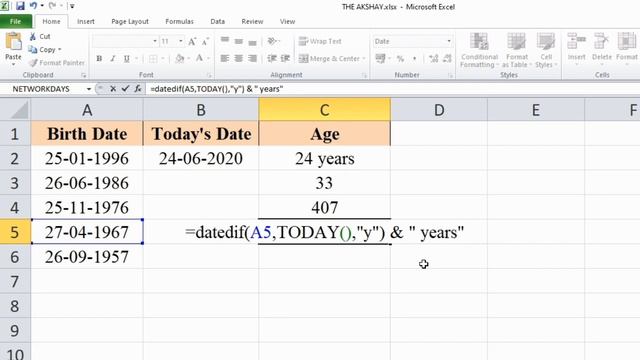Click the Fill Color bucket swatch
This screenshot has height=360, width=640.
coord(180,59)
